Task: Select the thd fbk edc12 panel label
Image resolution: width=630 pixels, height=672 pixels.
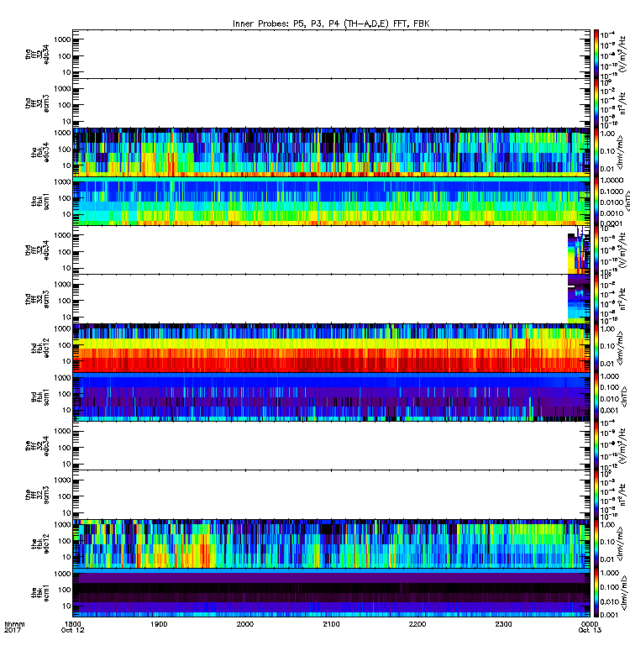Action: click(40, 348)
